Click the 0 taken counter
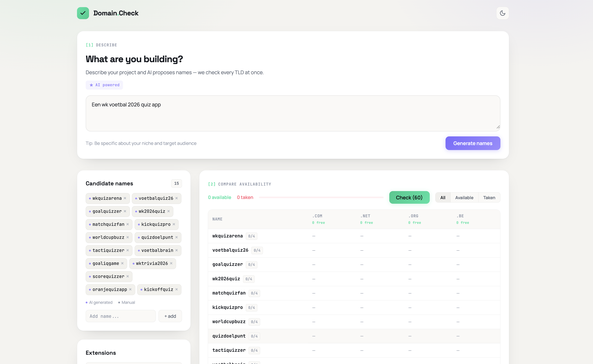This screenshot has height=364, width=593. point(245,197)
